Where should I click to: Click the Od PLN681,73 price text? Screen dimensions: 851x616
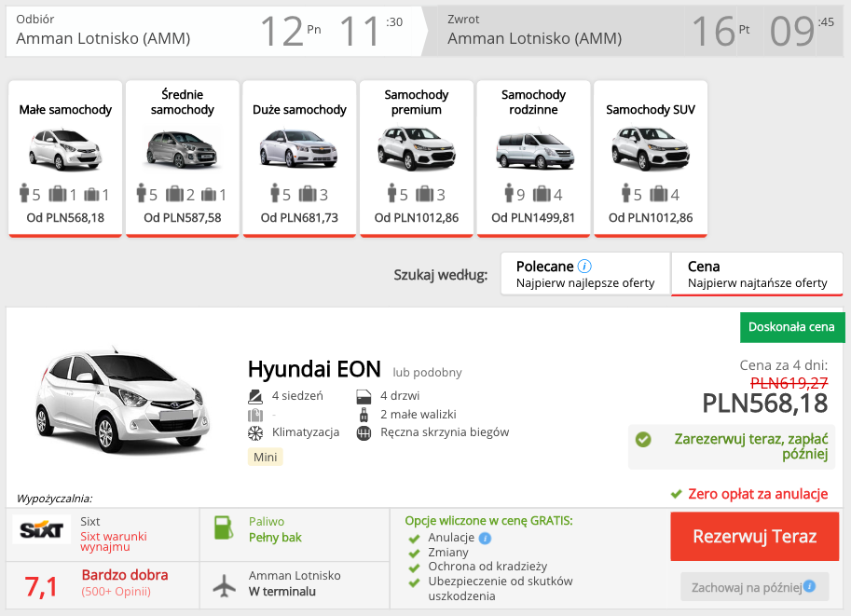(299, 218)
